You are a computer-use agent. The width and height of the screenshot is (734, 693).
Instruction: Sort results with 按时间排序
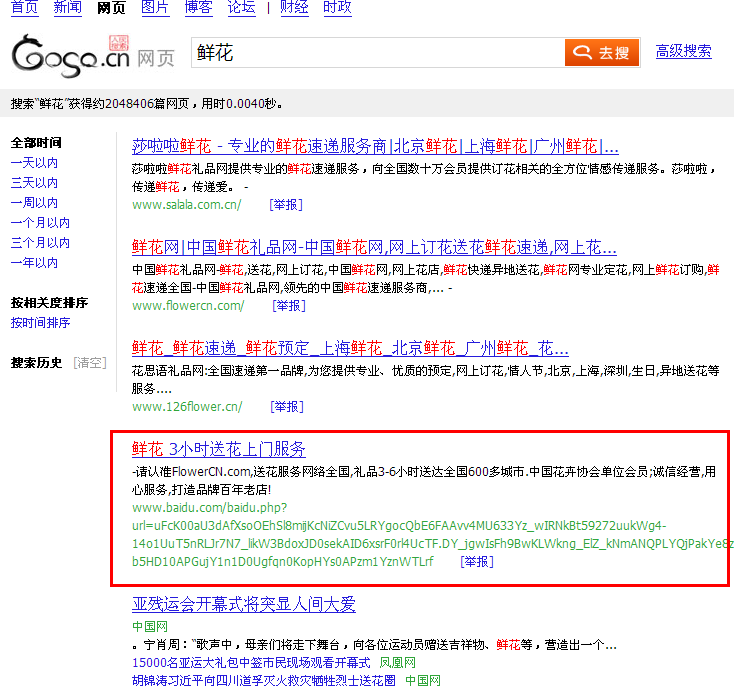coord(40,323)
